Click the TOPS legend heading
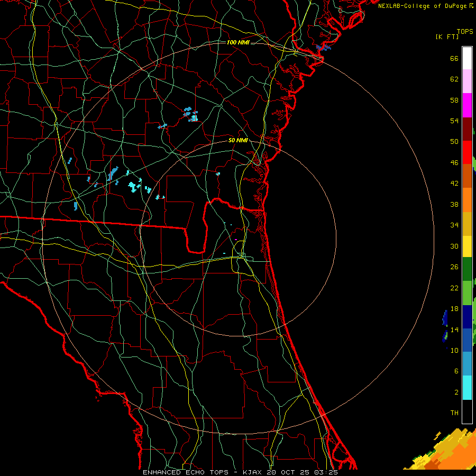Screen dimensions: 476x476 pyautogui.click(x=465, y=32)
